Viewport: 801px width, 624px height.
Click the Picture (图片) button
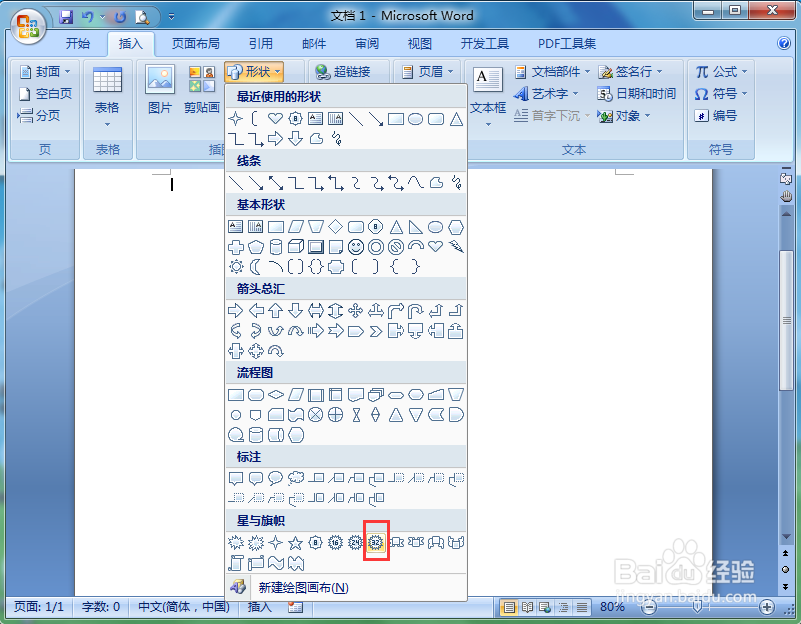pyautogui.click(x=159, y=89)
